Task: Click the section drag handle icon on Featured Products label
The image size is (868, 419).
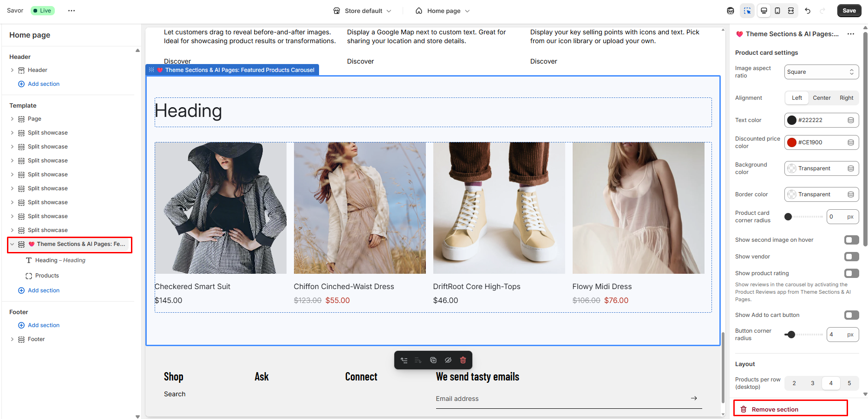Action: click(x=151, y=70)
